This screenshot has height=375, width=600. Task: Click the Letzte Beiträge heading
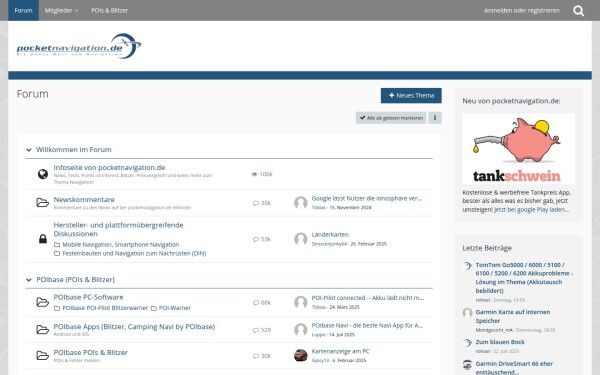487,248
